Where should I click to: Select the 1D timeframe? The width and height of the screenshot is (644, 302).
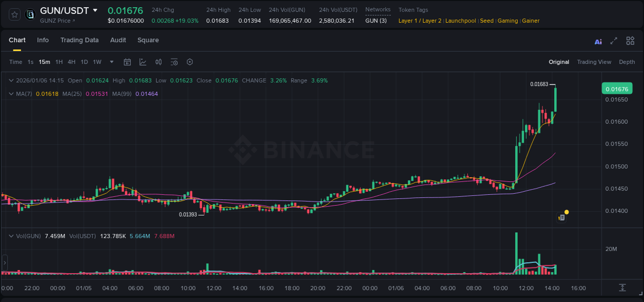84,62
